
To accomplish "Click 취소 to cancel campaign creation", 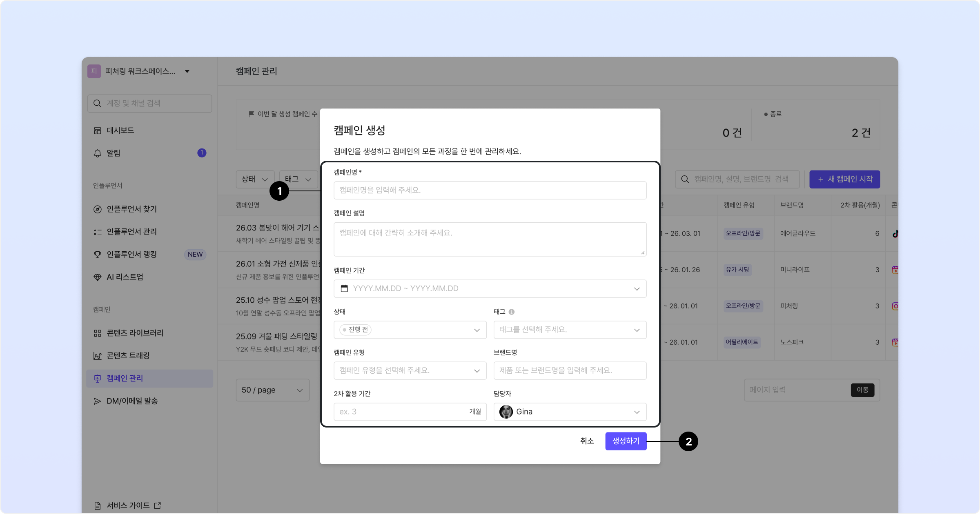I will tap(587, 441).
